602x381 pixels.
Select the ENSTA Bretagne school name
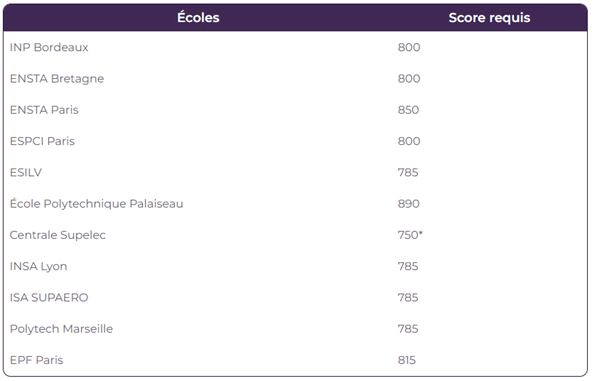pyautogui.click(x=57, y=79)
